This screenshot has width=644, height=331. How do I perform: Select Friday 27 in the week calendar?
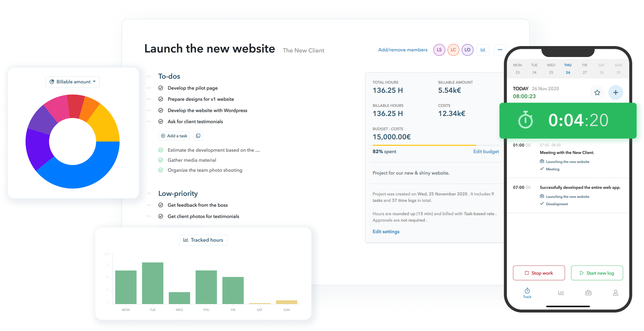click(585, 69)
